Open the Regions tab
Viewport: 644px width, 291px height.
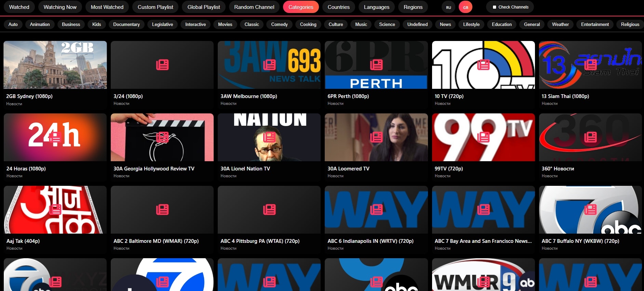click(x=413, y=7)
